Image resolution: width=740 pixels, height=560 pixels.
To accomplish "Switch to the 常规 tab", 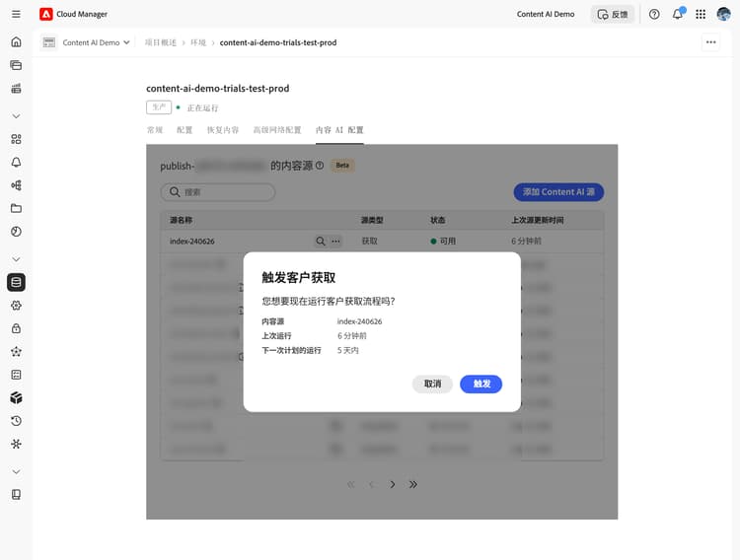I will coord(155,130).
